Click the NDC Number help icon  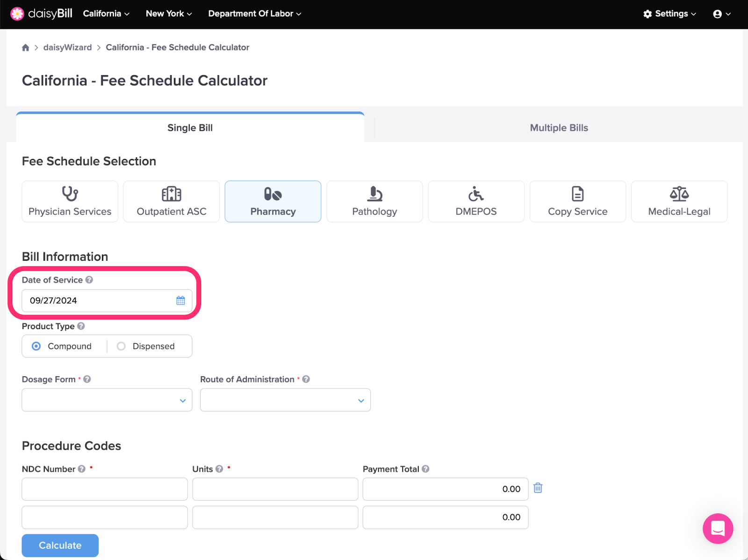pos(82,469)
